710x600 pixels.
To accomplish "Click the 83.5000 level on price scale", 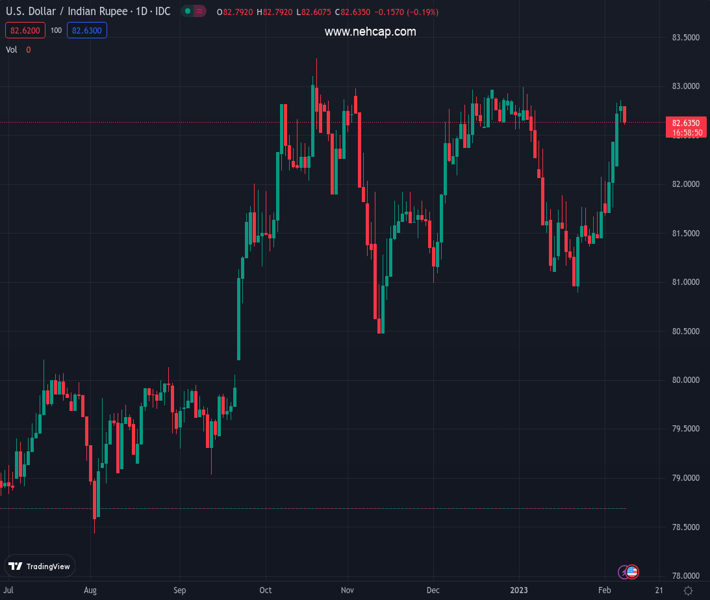I will (686, 38).
